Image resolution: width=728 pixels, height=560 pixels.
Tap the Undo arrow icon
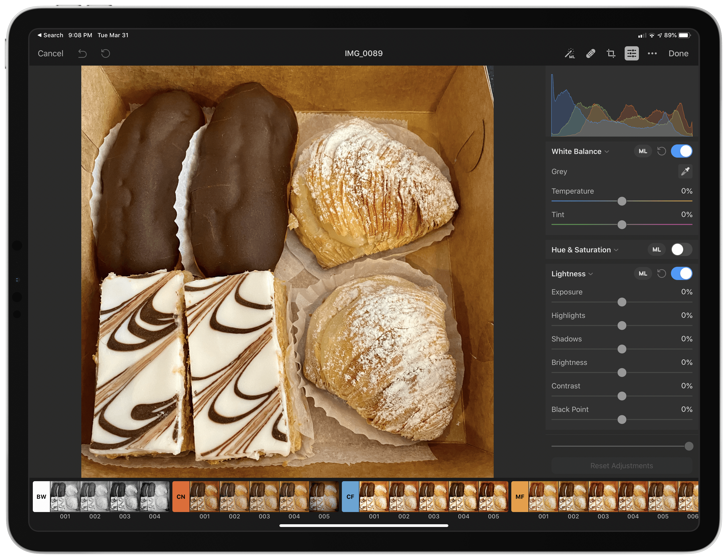tap(82, 53)
